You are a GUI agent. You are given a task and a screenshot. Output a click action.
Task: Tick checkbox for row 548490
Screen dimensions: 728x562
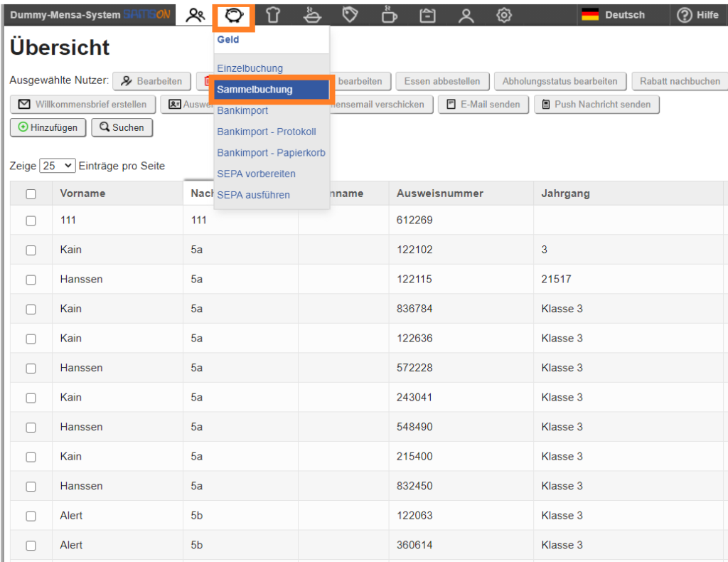pyautogui.click(x=31, y=428)
